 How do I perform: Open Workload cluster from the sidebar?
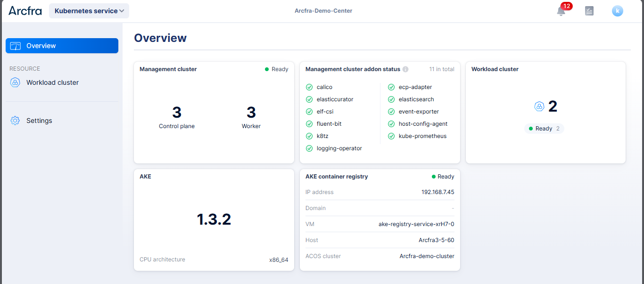pyautogui.click(x=52, y=82)
